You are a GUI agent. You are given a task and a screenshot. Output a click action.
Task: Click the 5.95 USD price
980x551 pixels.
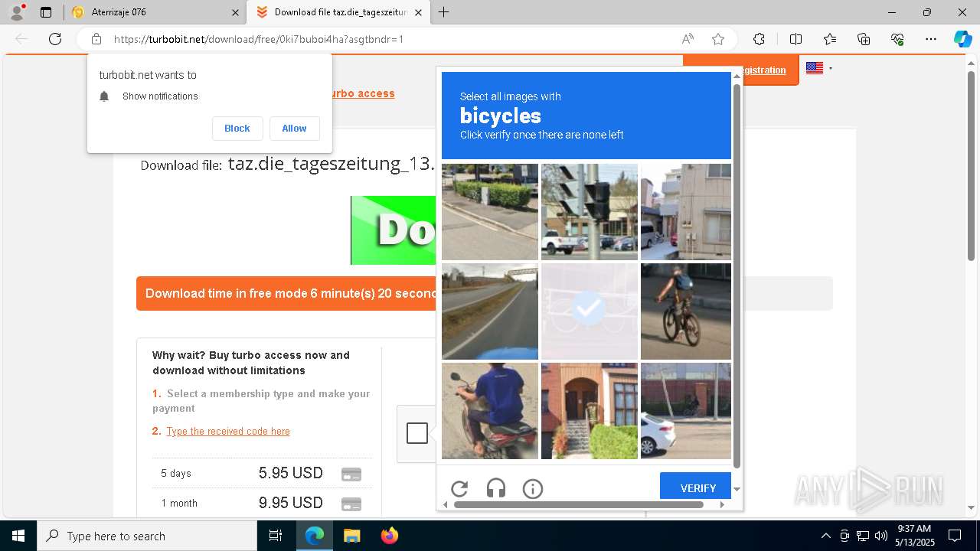(291, 473)
